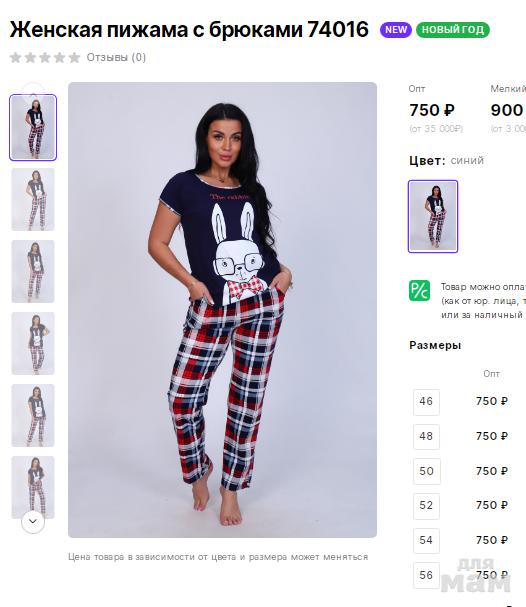Click the third rating star
This screenshot has height=607, width=526.
[45, 58]
